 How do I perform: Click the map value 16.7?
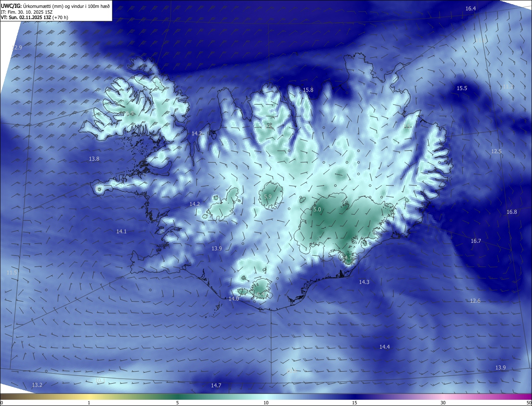[475, 241]
